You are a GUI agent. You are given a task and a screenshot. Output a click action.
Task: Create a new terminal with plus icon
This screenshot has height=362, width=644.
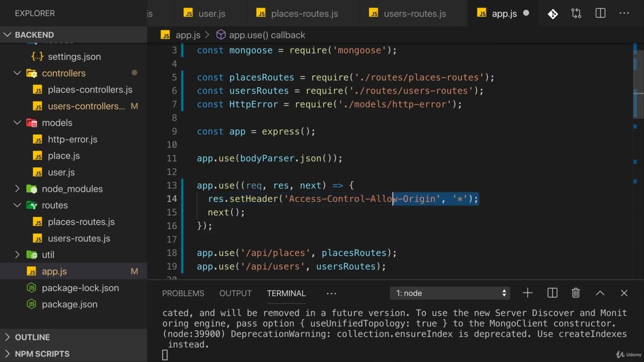tap(527, 293)
